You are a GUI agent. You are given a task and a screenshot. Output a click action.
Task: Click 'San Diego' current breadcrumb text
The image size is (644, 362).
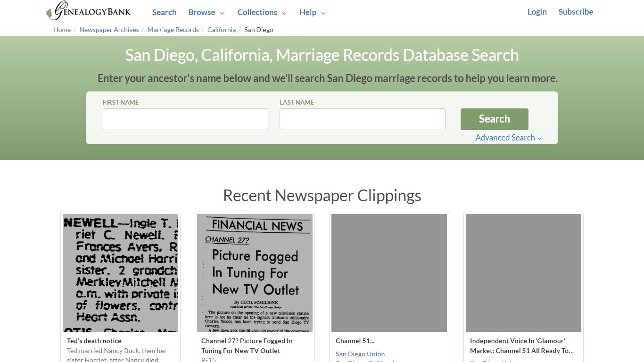(259, 30)
